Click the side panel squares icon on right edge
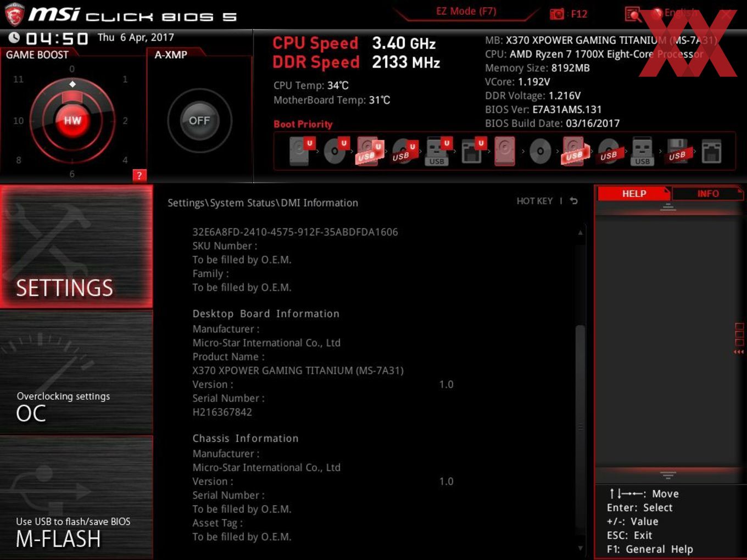Image resolution: width=747 pixels, height=560 pixels. click(739, 338)
